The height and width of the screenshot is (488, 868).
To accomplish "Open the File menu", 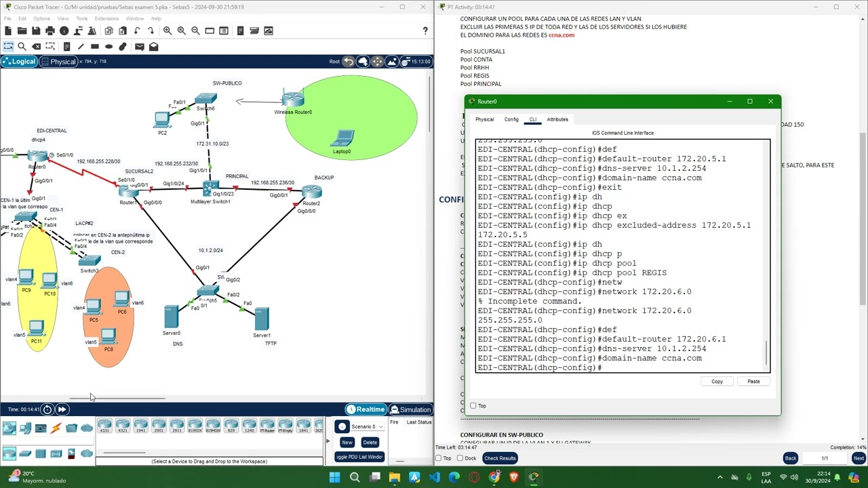I will [x=7, y=18].
